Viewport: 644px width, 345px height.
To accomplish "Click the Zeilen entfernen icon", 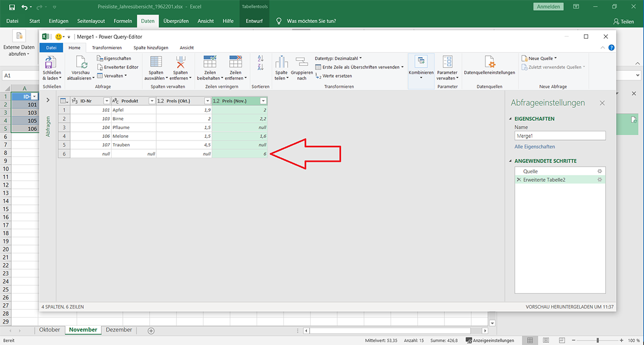I will [236, 62].
